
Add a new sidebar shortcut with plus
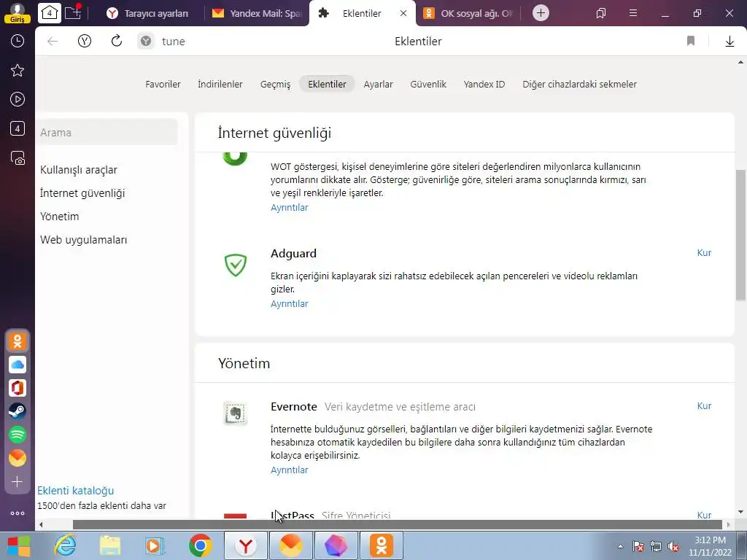click(x=18, y=482)
